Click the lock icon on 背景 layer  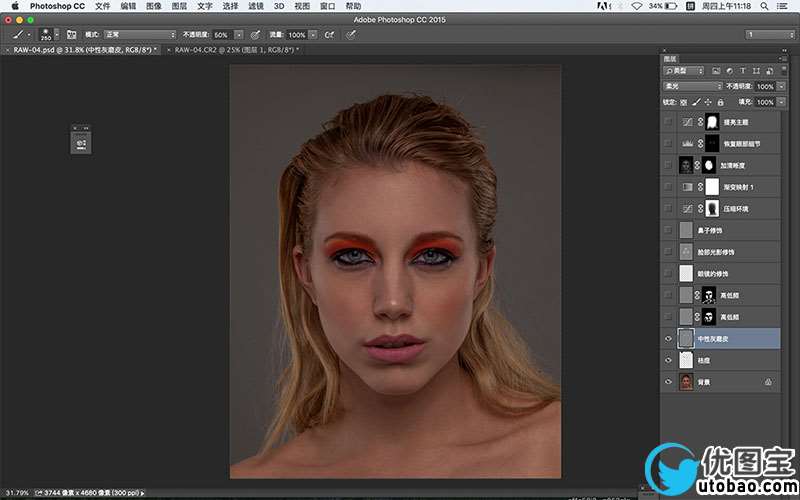click(x=768, y=381)
